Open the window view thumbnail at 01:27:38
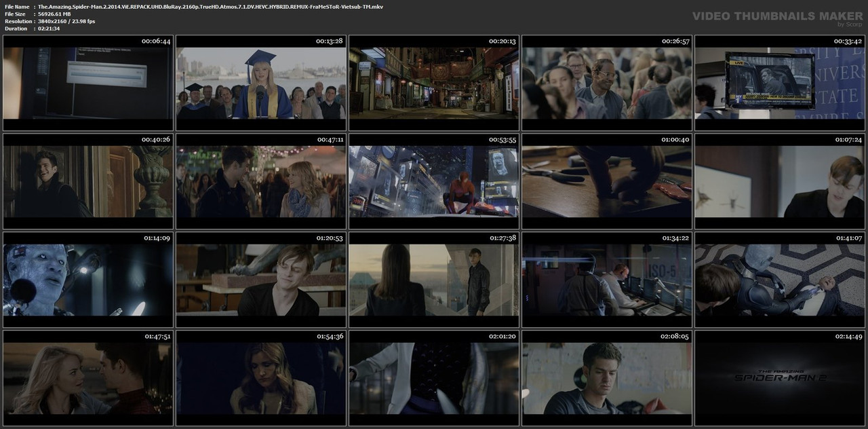 434,280
